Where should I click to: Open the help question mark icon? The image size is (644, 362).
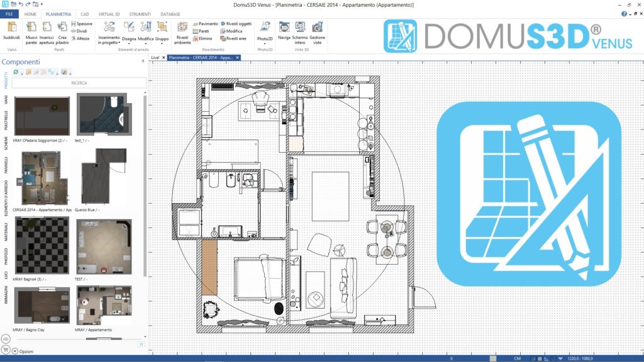tap(624, 14)
